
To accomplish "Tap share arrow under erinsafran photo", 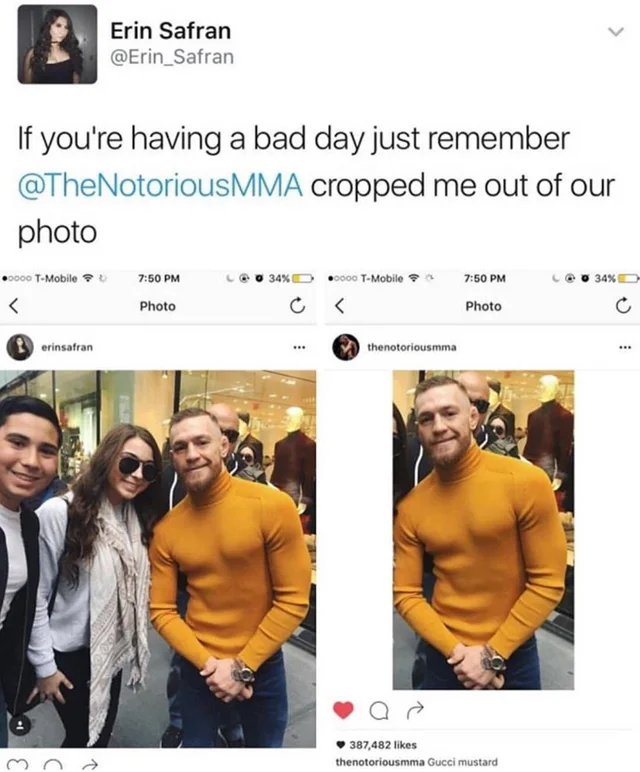I will tap(90, 765).
